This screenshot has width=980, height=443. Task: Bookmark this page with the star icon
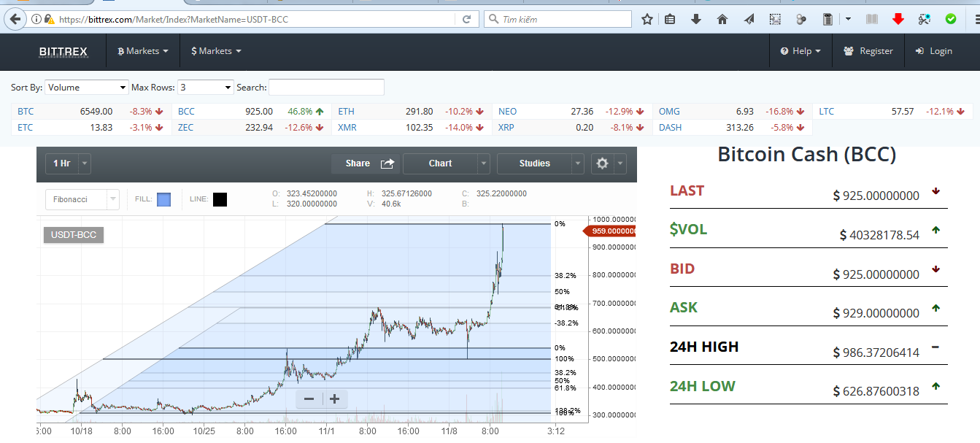coord(647,19)
